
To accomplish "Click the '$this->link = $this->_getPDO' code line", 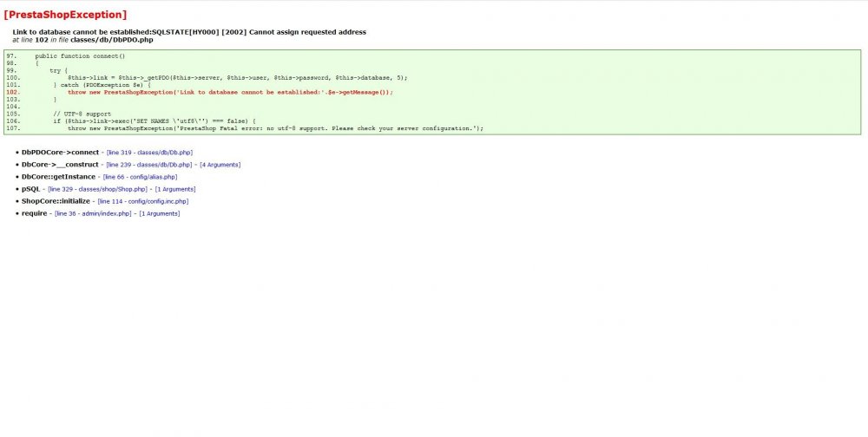I will coord(238,78).
